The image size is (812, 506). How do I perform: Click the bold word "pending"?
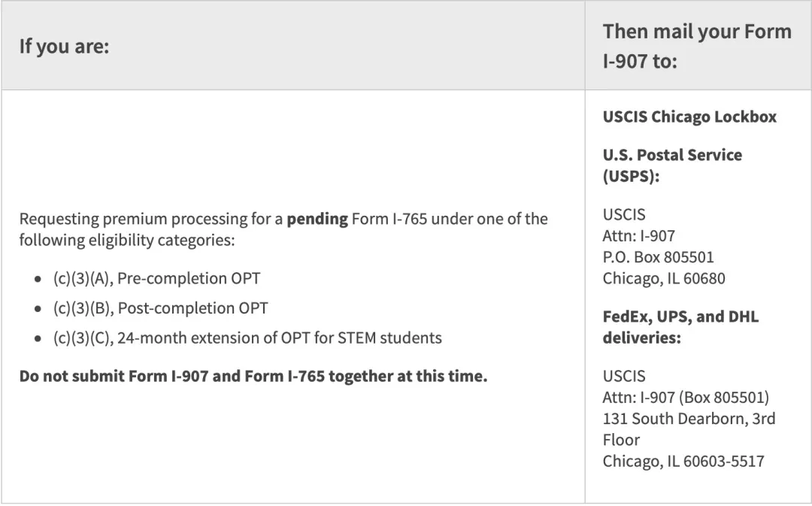[317, 219]
